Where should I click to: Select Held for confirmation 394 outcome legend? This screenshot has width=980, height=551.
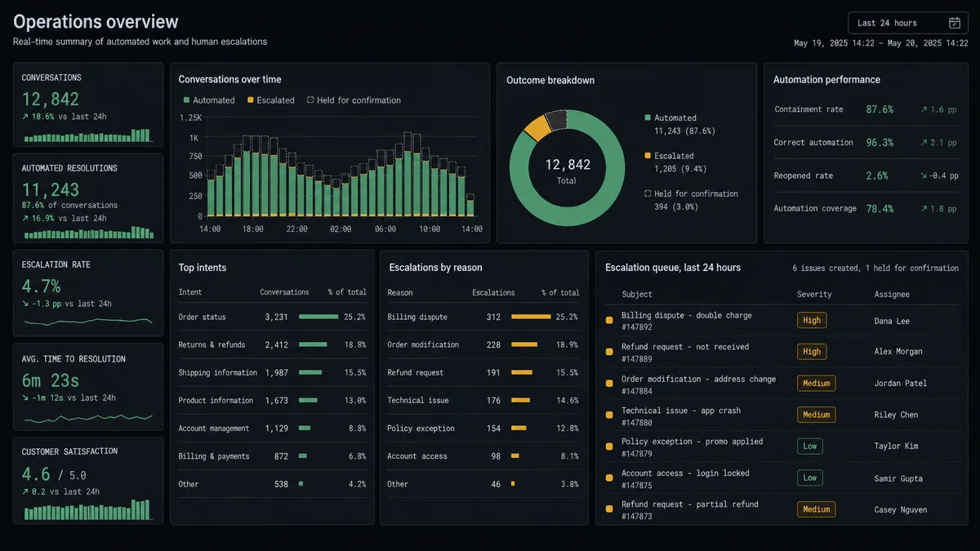(x=691, y=200)
